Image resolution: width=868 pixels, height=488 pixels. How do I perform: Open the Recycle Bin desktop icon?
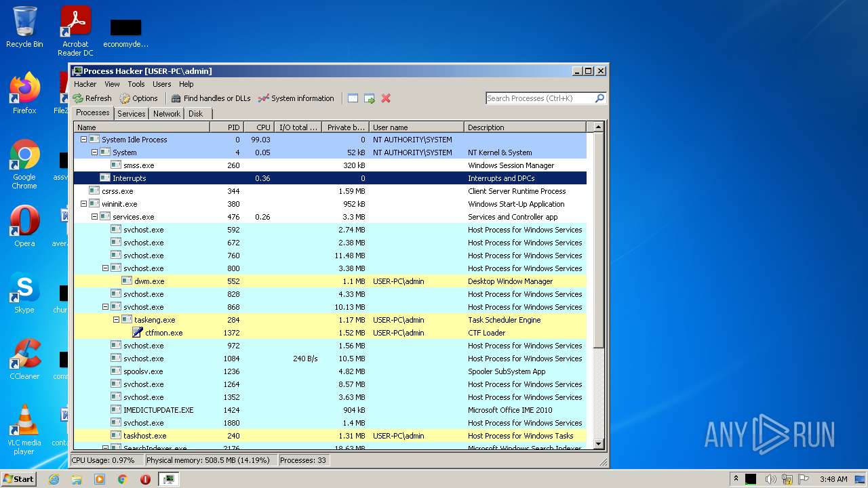24,27
